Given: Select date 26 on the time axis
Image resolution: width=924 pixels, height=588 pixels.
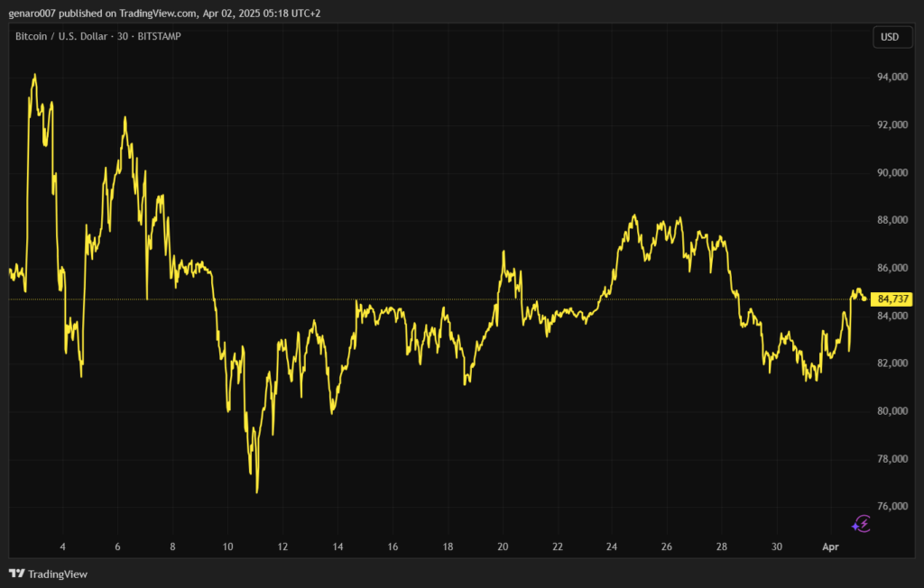Looking at the screenshot, I should pos(667,547).
